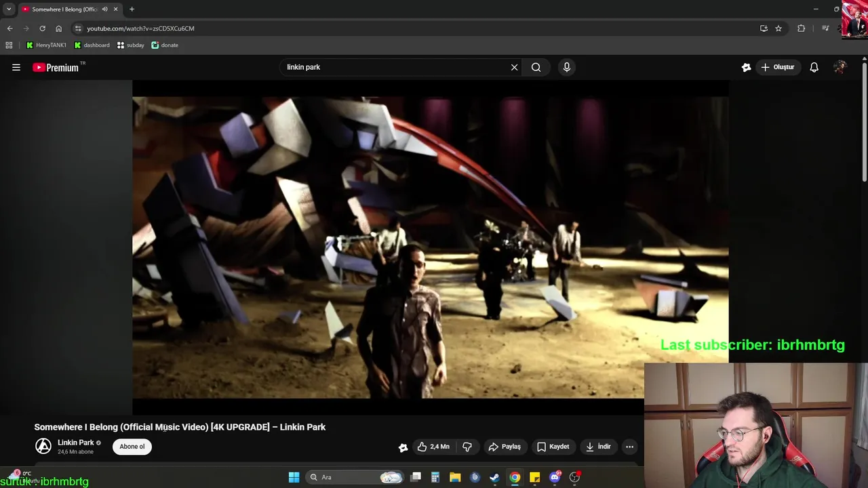
Task: Go to the browser home page icon
Action: pos(58,28)
